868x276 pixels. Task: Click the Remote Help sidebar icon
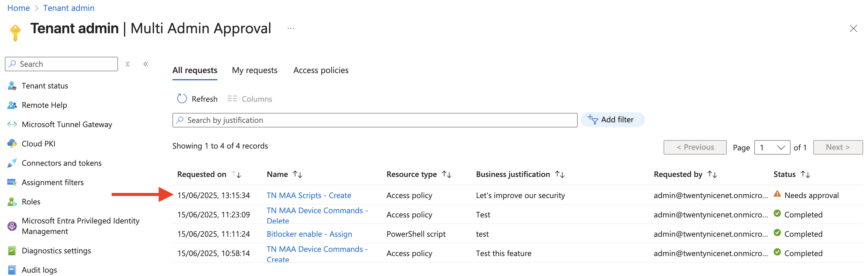(12, 105)
